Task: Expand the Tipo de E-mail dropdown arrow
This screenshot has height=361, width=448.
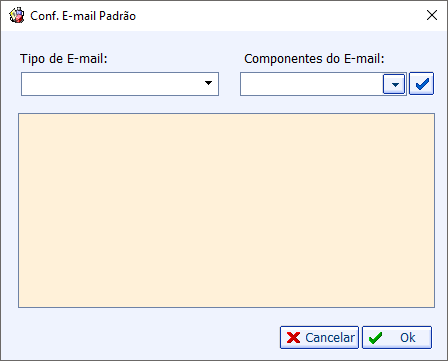Action: [208, 83]
